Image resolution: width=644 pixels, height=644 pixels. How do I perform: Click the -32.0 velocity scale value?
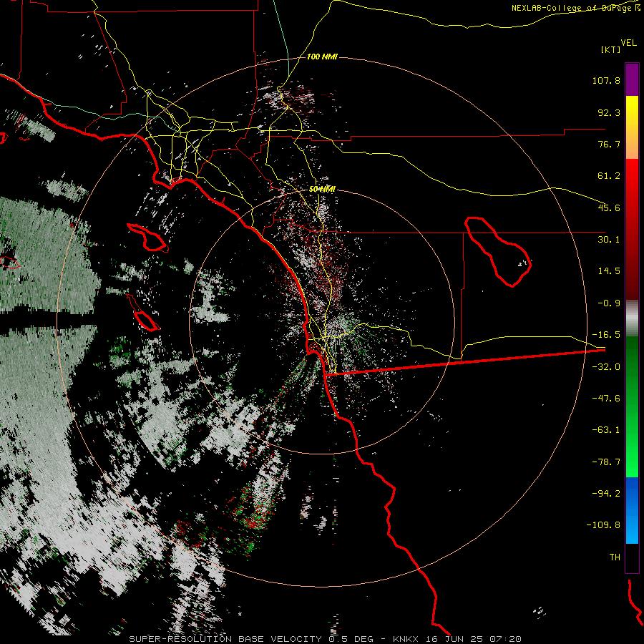tap(606, 367)
